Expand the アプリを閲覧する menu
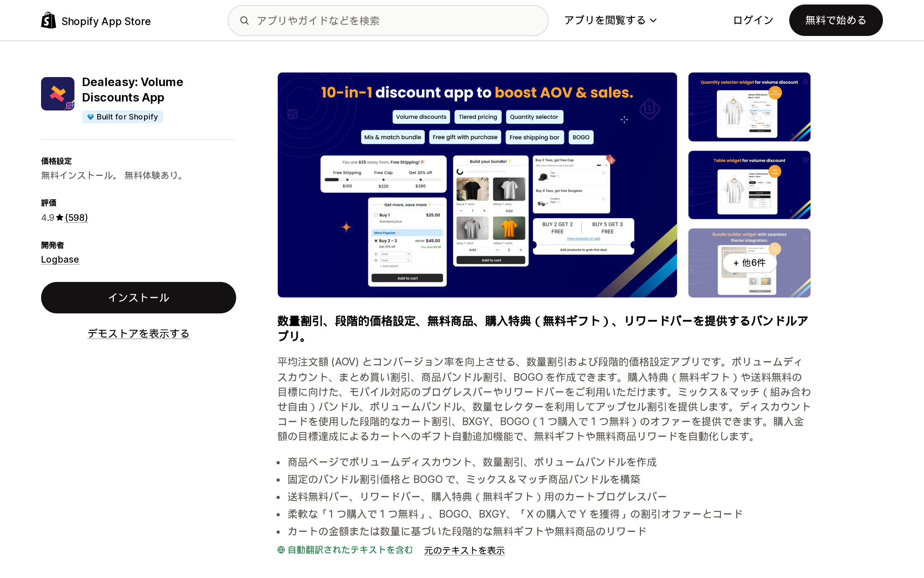This screenshot has height=578, width=924. [610, 20]
